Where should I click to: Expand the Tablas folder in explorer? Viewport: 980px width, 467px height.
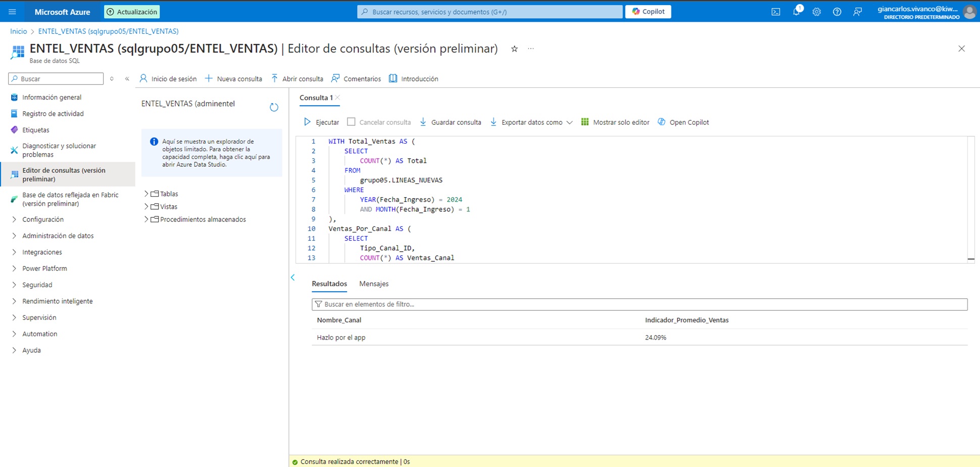click(x=146, y=194)
